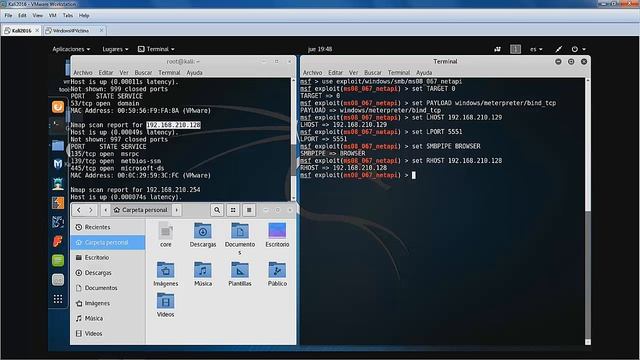
Task: Select Música in file manager sidebar
Action: (108, 318)
